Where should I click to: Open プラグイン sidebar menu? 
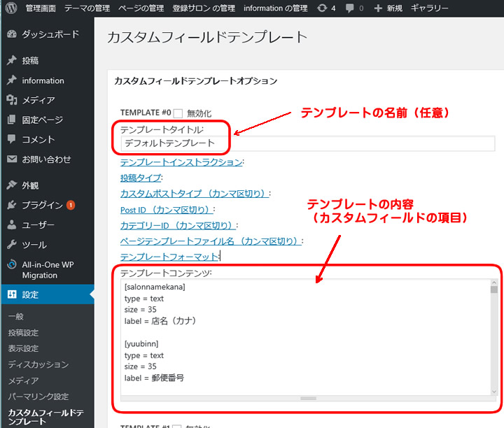point(42,205)
